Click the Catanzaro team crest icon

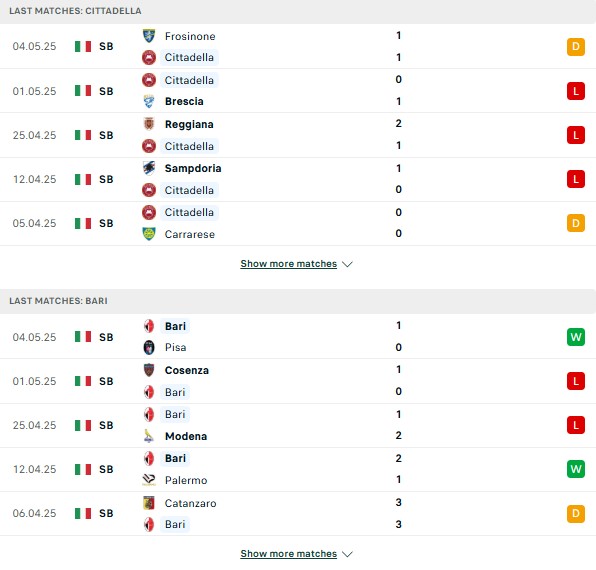[149, 503]
